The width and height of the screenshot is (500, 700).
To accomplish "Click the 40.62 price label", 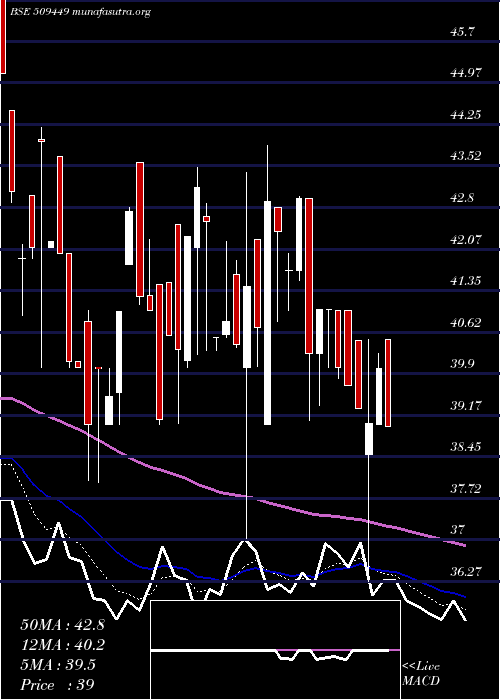I will pos(466,322).
